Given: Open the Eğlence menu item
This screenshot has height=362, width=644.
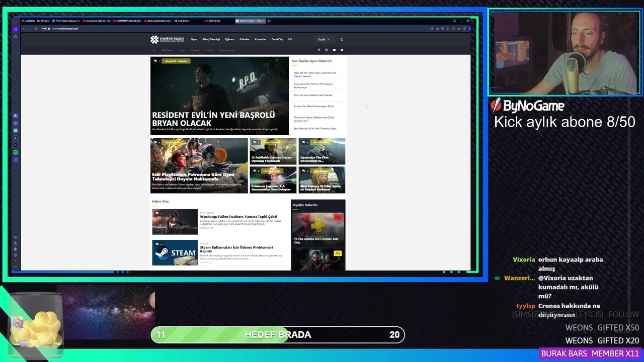Looking at the screenshot, I should click(x=229, y=39).
